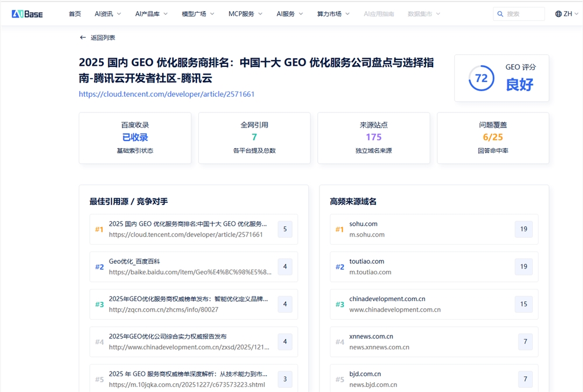Viewport: 583px width, 392px height.
Task: Click the back arrow beside 返回列表
Action: pos(83,37)
